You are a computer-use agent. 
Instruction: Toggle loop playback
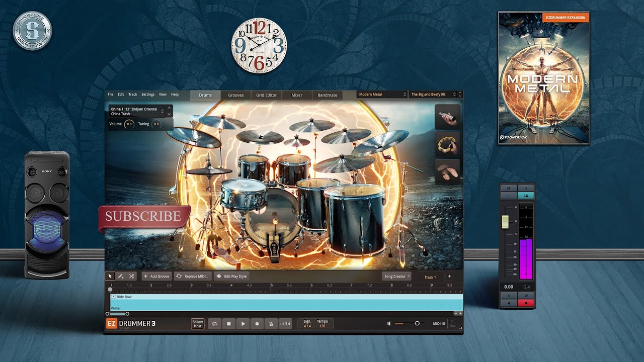214,324
